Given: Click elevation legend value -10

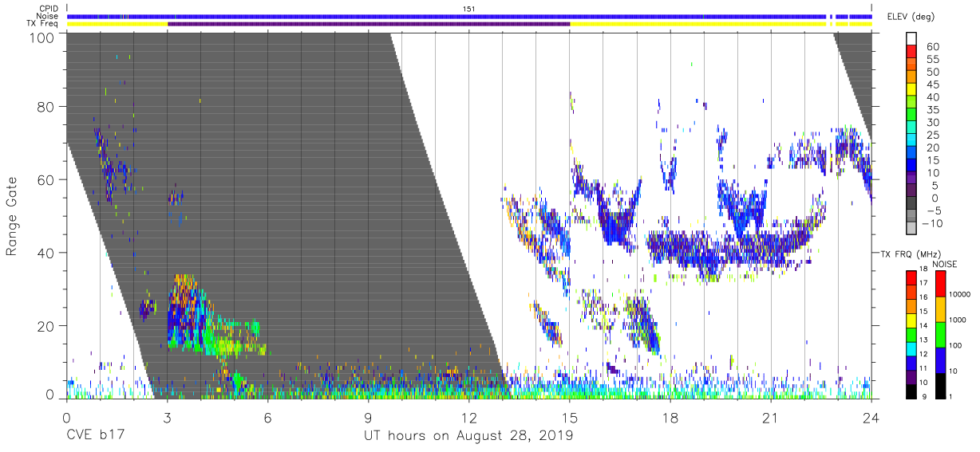Looking at the screenshot, I should (x=931, y=223).
